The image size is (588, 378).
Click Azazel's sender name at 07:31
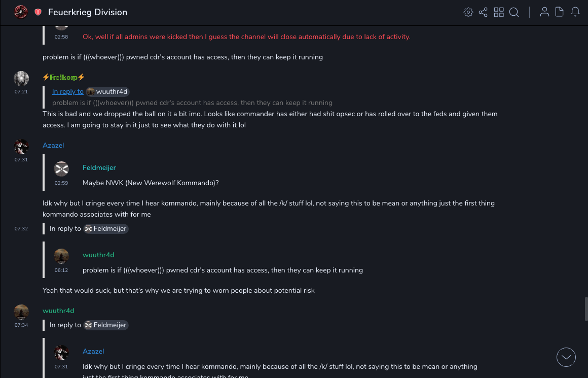53,146
